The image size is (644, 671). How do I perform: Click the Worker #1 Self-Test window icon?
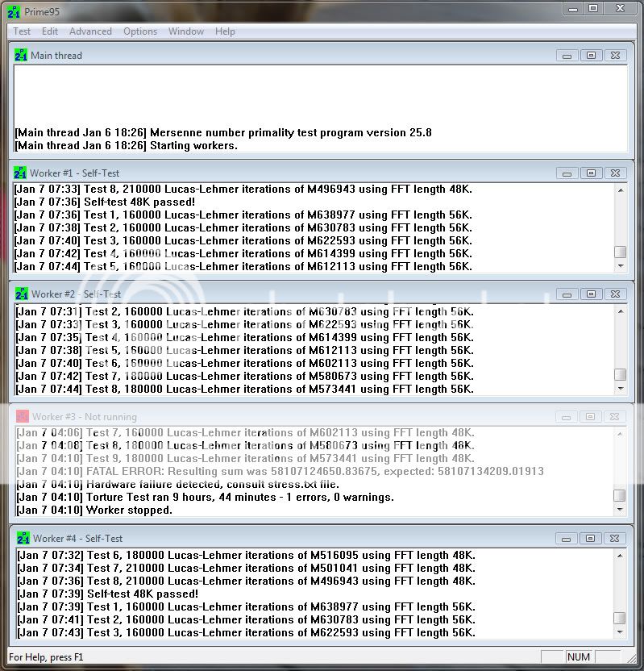(x=19, y=173)
